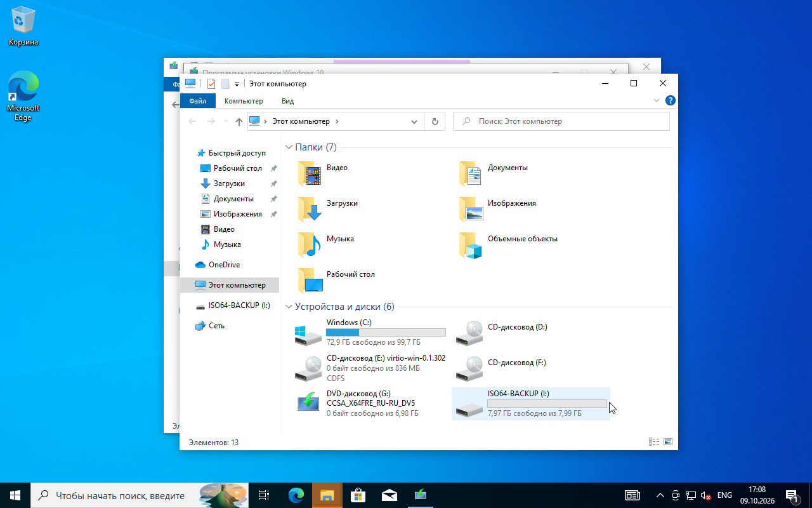The height and width of the screenshot is (508, 812).
Task: Open Microsoft Store from the taskbar
Action: click(358, 495)
